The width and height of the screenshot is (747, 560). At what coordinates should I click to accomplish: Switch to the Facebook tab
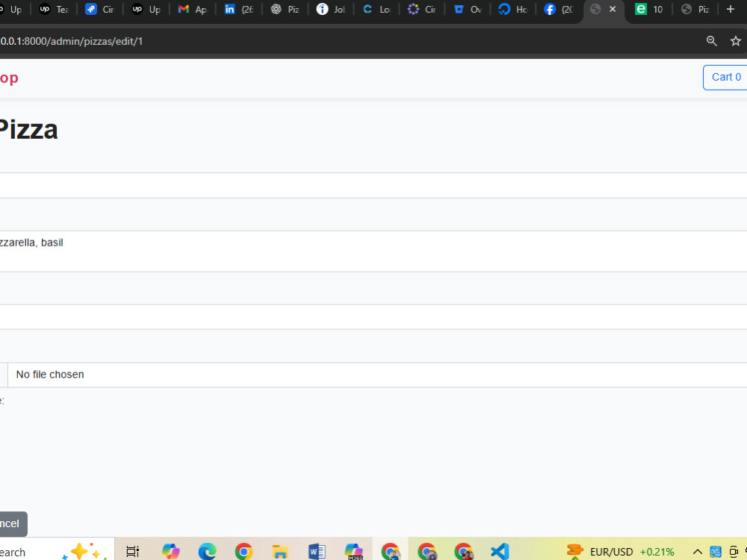(x=559, y=9)
